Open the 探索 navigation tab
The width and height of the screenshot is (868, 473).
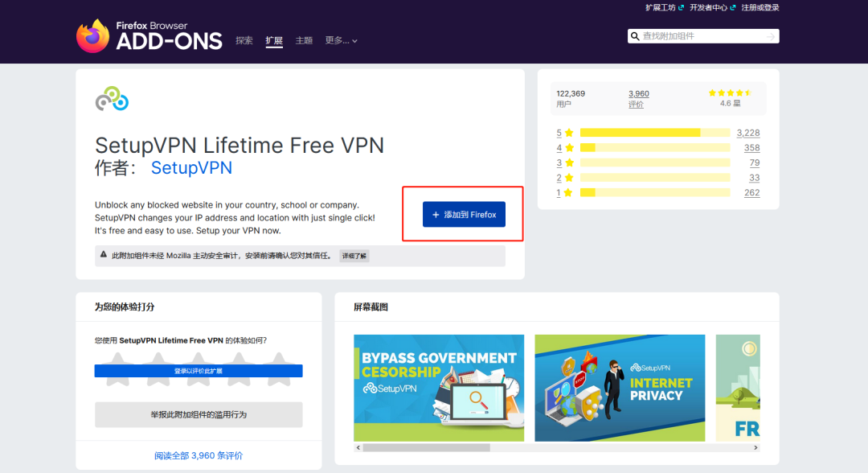point(244,40)
